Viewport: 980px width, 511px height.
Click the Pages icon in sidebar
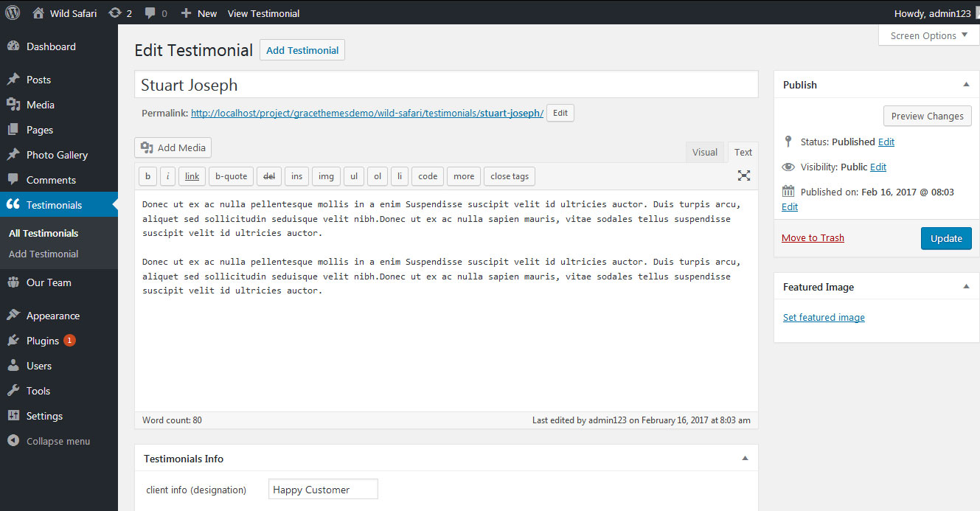tap(13, 130)
